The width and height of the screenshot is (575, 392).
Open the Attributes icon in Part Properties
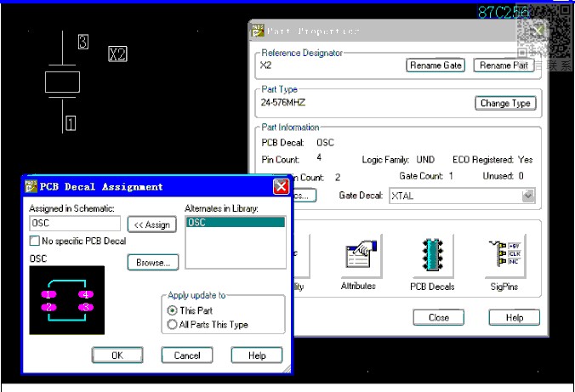pos(360,257)
